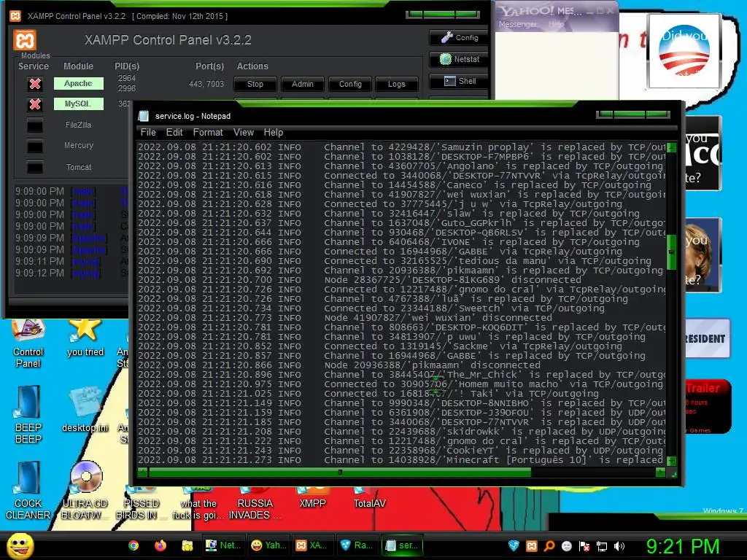Click network tray icon
Screen dimensions: 747x560
[602, 546]
